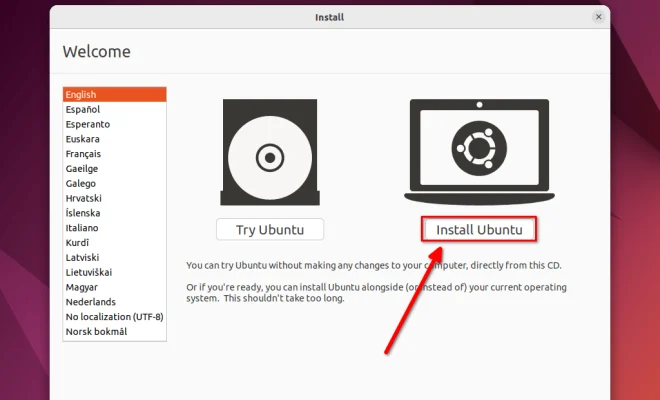The width and height of the screenshot is (660, 400).
Task: Select Galego in the language list
Action: (114, 183)
